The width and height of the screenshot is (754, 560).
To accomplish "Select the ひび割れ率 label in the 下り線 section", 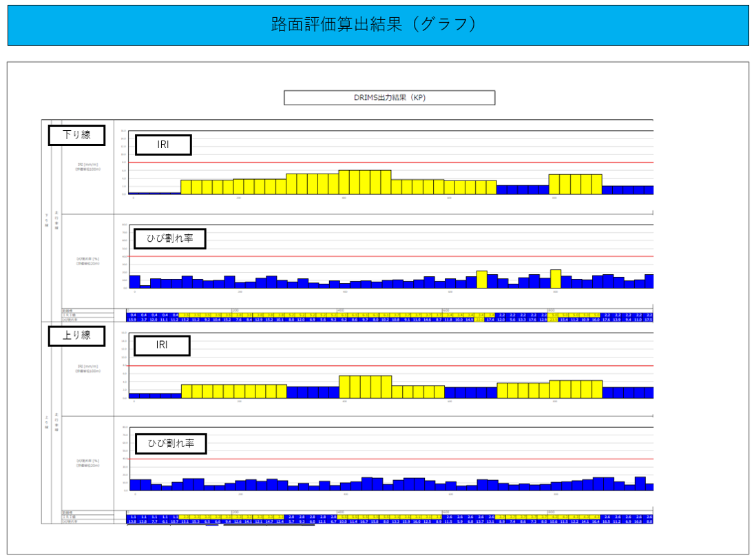I will (168, 238).
